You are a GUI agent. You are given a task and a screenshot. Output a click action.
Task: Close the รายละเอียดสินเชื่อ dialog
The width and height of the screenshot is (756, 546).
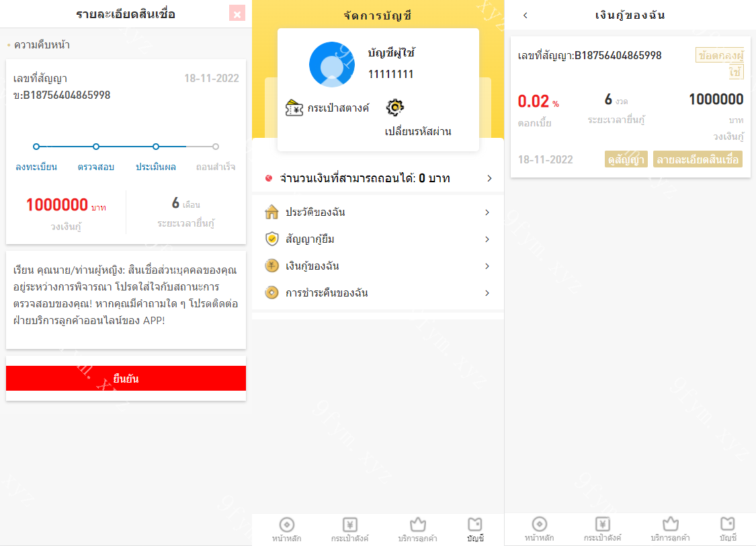click(237, 13)
